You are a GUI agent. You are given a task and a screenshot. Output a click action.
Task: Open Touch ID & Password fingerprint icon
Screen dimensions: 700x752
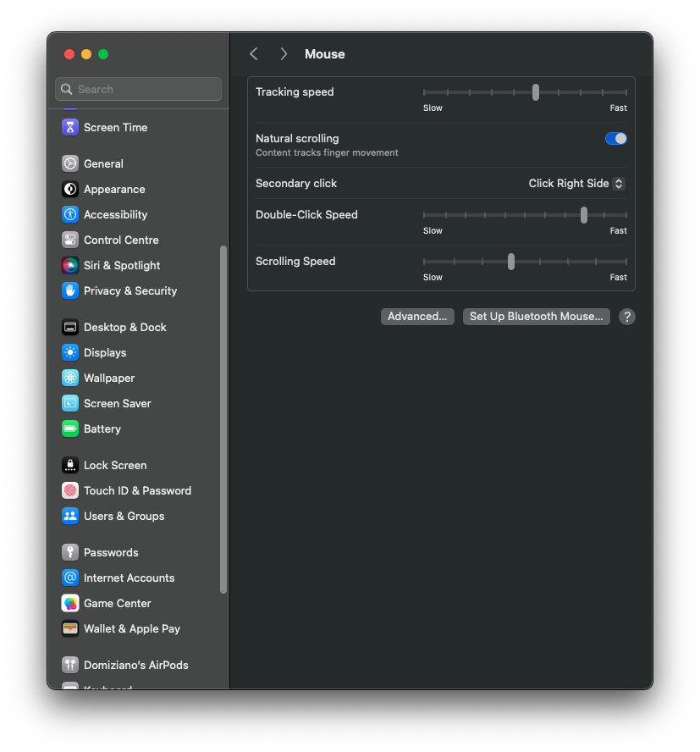point(70,491)
